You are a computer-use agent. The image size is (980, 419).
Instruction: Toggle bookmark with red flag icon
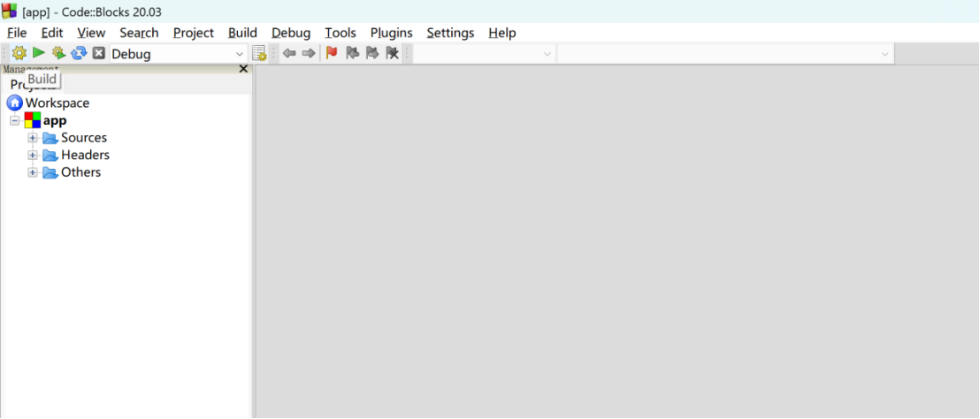[332, 53]
